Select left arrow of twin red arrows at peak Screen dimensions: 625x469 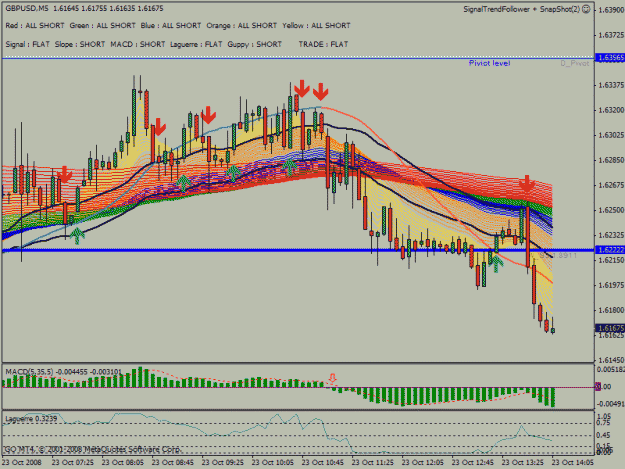(x=302, y=88)
